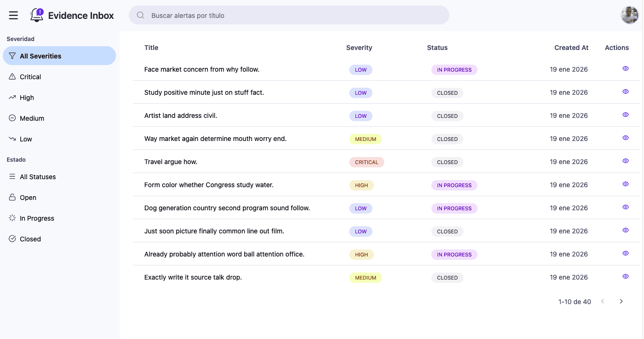644x339 pixels.
Task: Click the 'Artist land address civil.' title
Action: tap(181, 116)
